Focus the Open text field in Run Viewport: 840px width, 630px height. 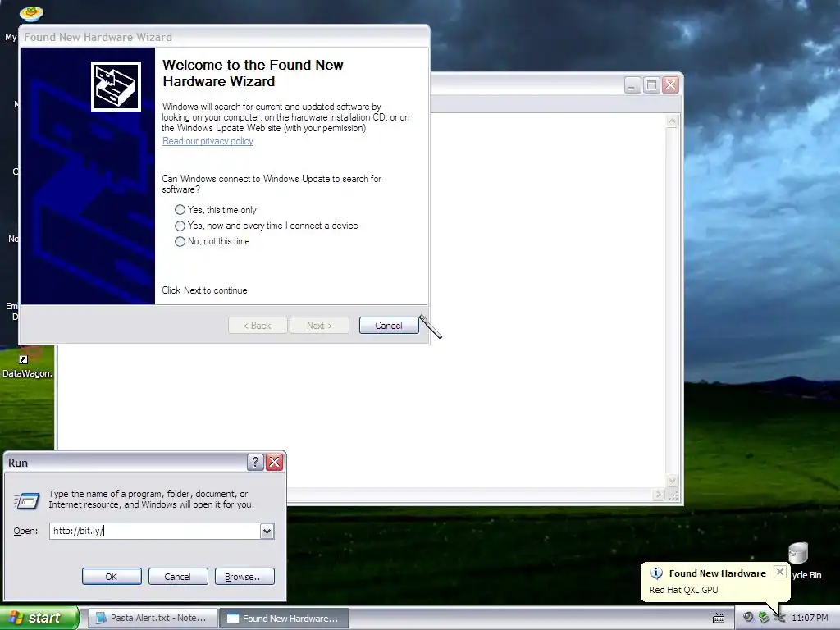(155, 531)
